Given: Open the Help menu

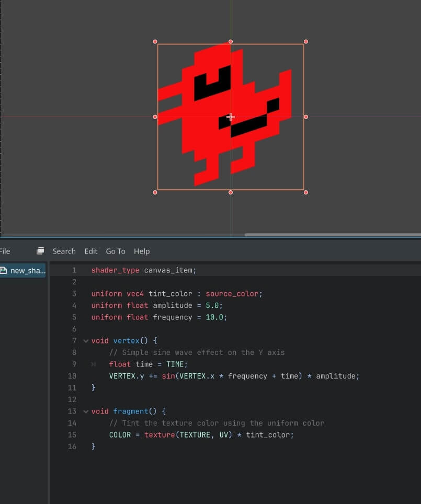Looking at the screenshot, I should [x=142, y=251].
